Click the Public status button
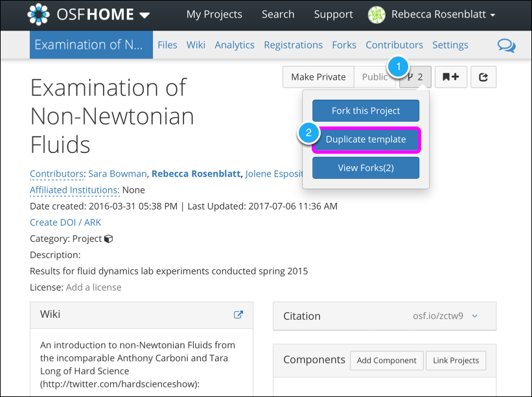532x397 pixels. pos(375,77)
